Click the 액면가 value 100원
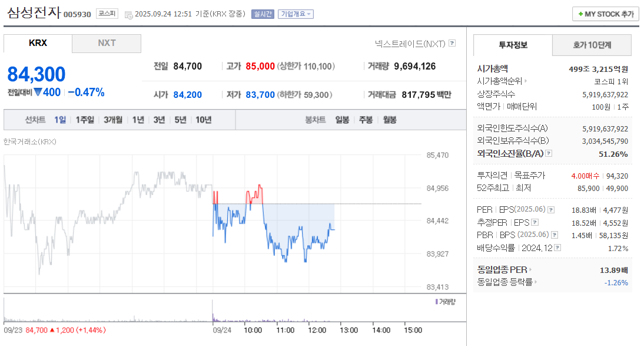Image resolution: width=644 pixels, height=346 pixels. (x=601, y=107)
